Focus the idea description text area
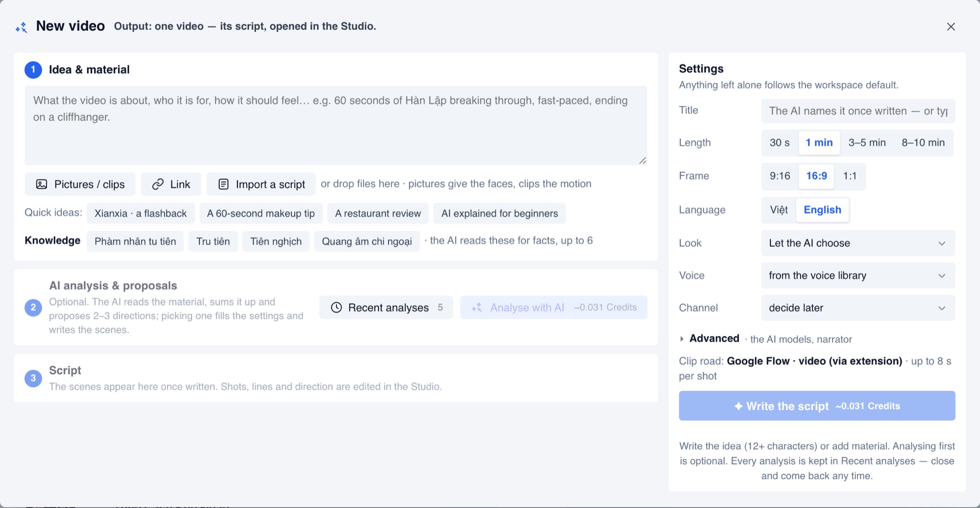The height and width of the screenshot is (508, 980). [336, 125]
